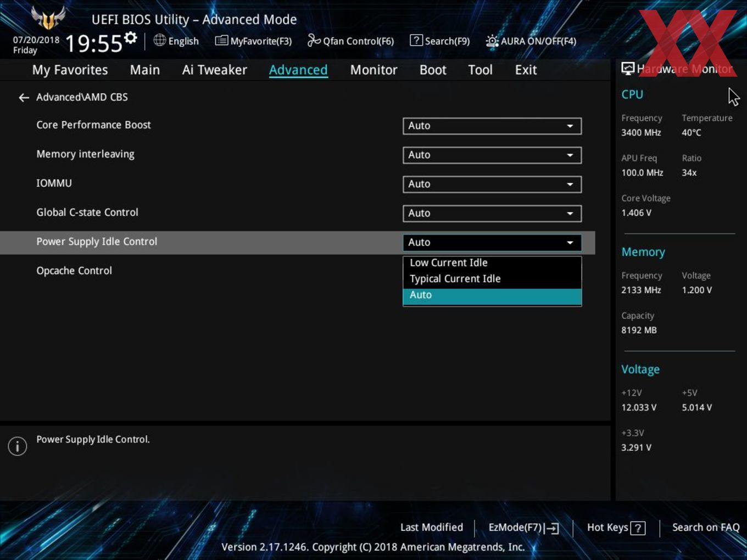Screen dimensions: 747x560
Task: Collapse Power Supply Idle Control dropdown
Action: [492, 242]
